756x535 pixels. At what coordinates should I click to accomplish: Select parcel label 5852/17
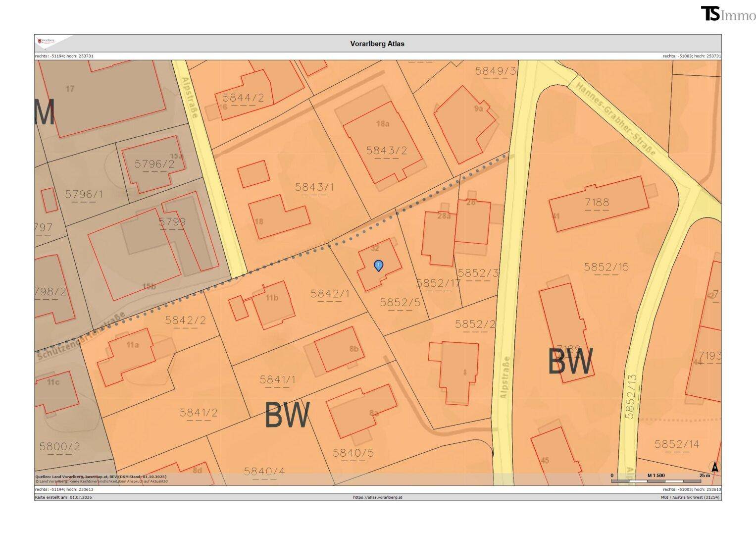pyautogui.click(x=438, y=283)
